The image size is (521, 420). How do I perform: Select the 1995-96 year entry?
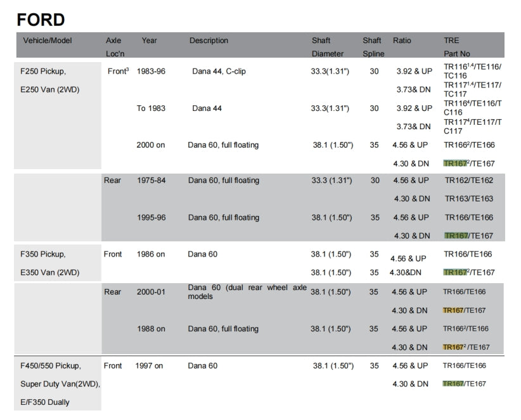(151, 217)
